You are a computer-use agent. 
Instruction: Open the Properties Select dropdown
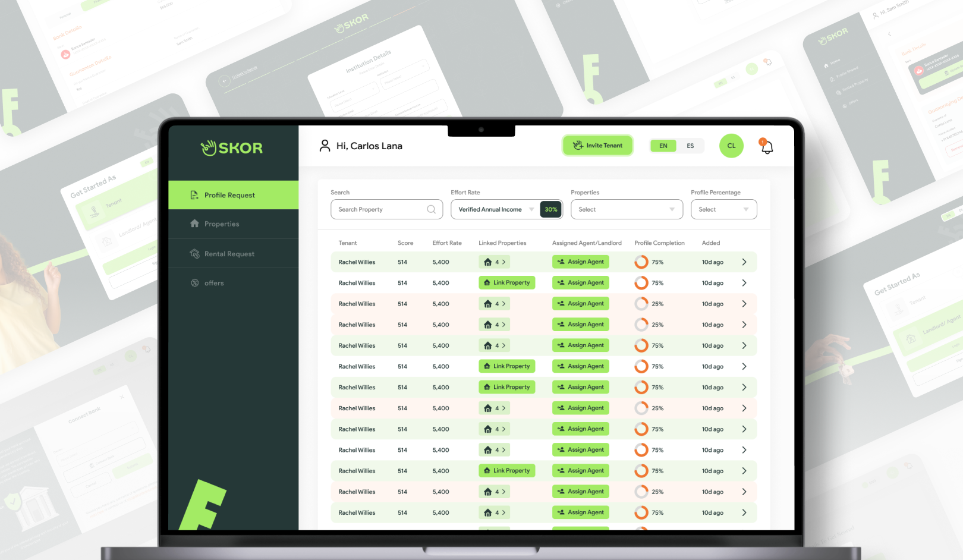pos(626,209)
